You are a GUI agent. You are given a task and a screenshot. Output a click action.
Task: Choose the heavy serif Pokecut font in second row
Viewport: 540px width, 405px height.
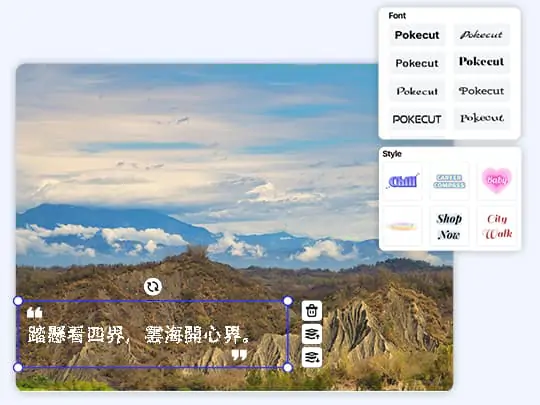tap(481, 62)
